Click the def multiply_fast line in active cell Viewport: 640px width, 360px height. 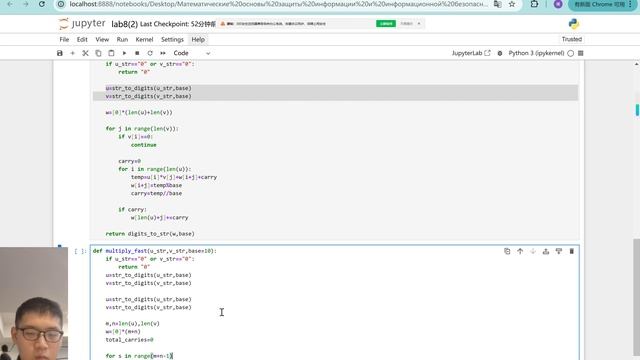coord(155,251)
